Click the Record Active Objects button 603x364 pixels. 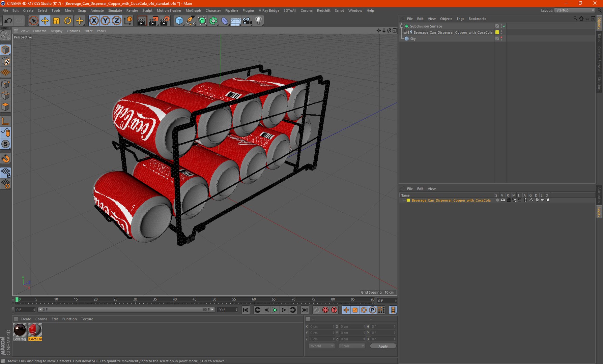316,310
